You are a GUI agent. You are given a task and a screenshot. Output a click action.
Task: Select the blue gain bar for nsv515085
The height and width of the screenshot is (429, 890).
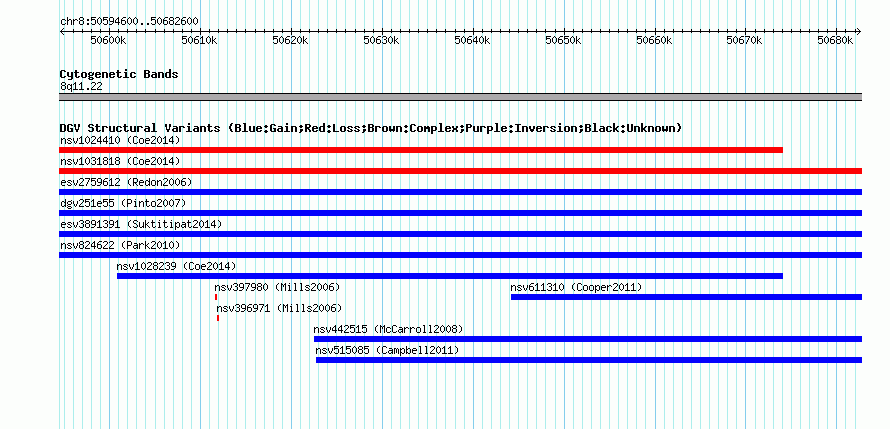coord(589,360)
